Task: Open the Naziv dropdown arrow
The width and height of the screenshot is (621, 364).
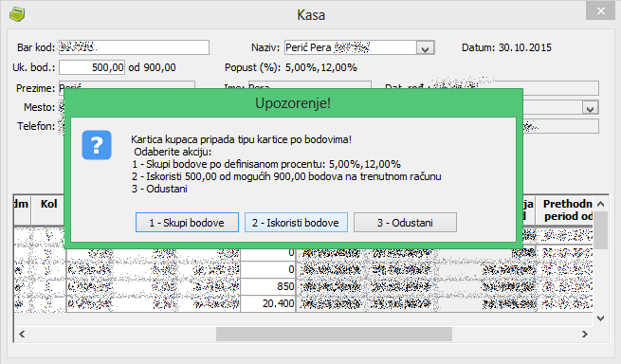Action: point(426,48)
